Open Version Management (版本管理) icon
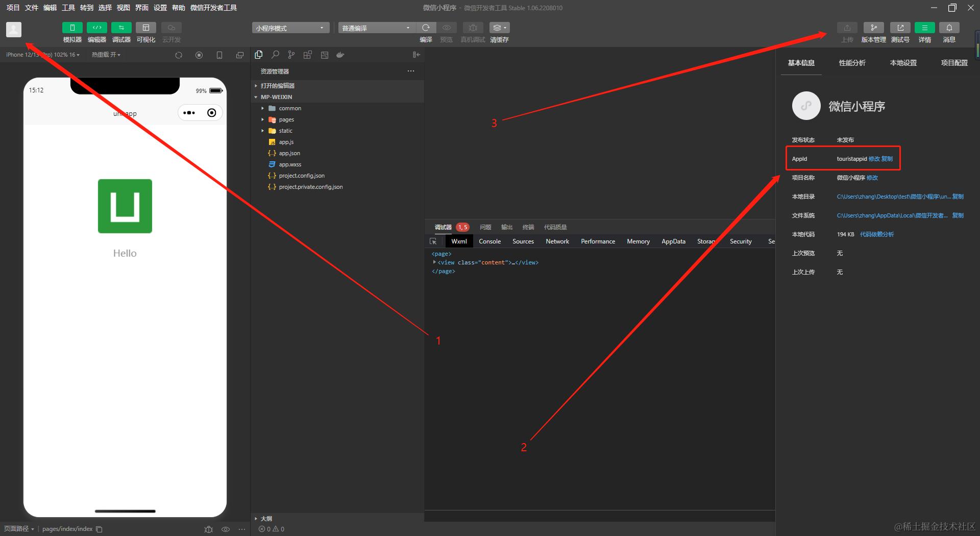Screen dimensions: 980x536 [874, 28]
